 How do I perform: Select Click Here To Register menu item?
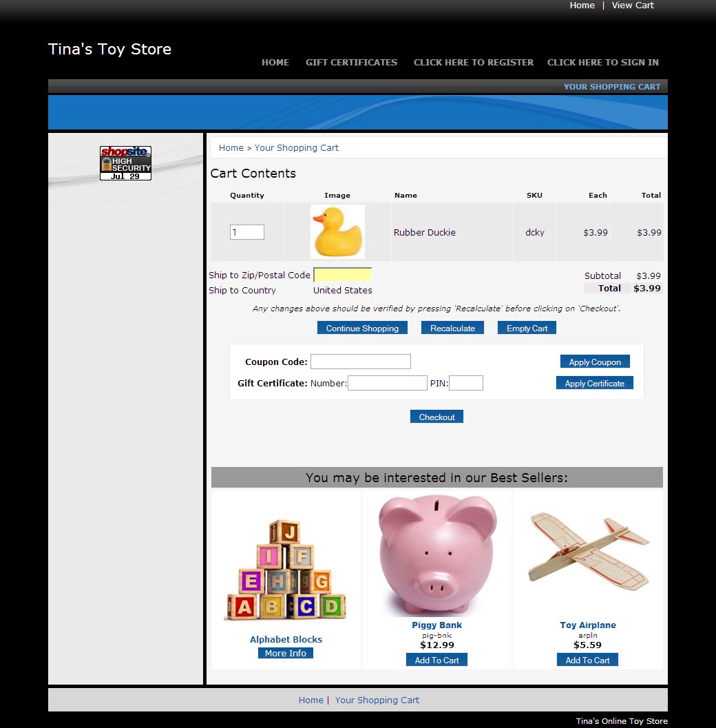click(x=473, y=62)
